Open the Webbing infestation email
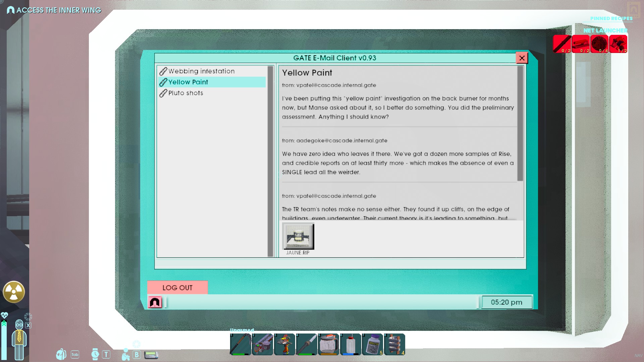 [x=201, y=71]
